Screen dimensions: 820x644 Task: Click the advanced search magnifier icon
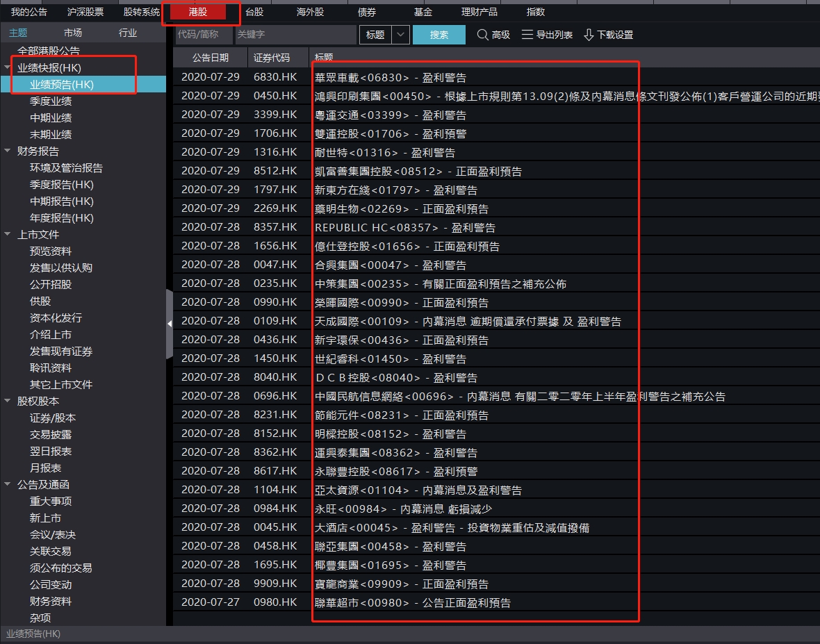tap(482, 35)
